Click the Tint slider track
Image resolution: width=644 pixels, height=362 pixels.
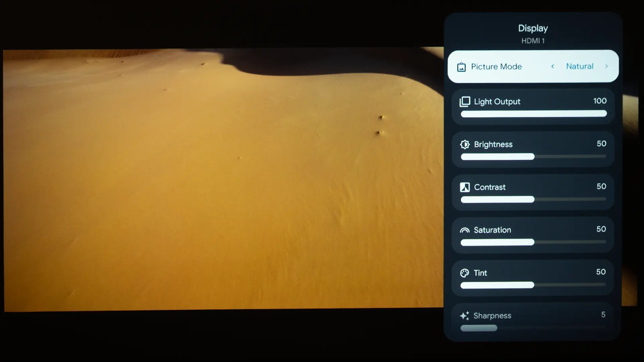(x=533, y=285)
